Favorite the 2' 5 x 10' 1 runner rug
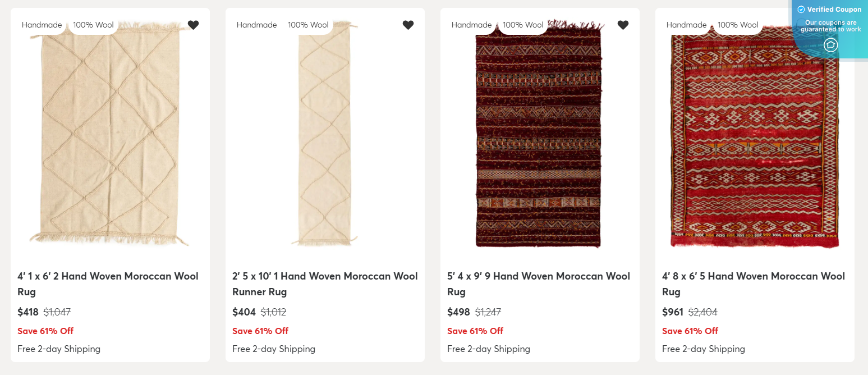 [408, 25]
